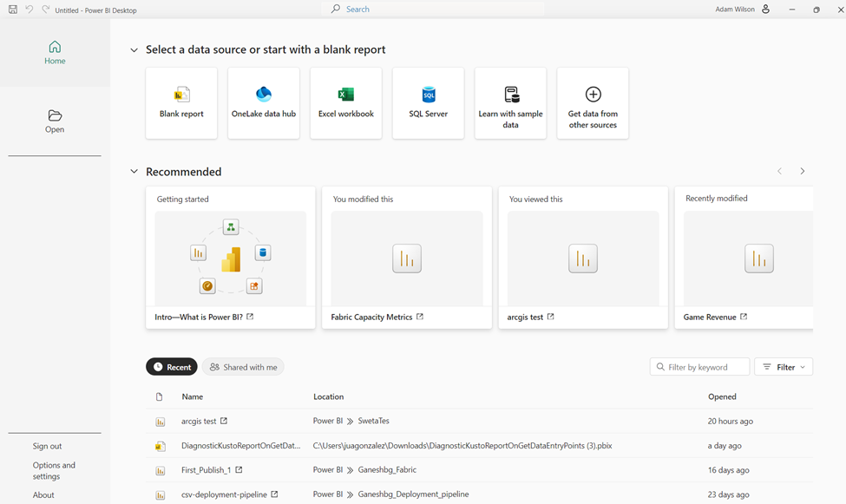Image resolution: width=846 pixels, height=504 pixels.
Task: Select the OneLake data hub source
Action: 263,103
